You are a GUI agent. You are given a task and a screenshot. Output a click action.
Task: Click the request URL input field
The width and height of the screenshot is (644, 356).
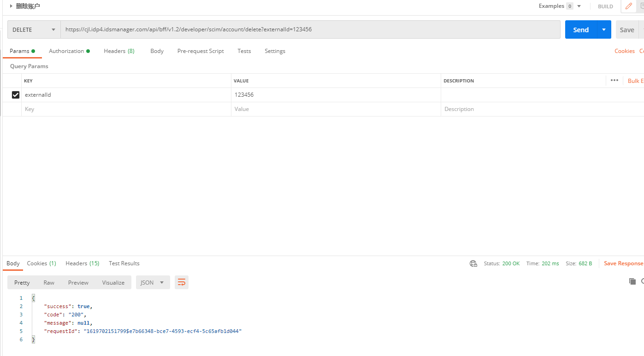[x=310, y=29]
